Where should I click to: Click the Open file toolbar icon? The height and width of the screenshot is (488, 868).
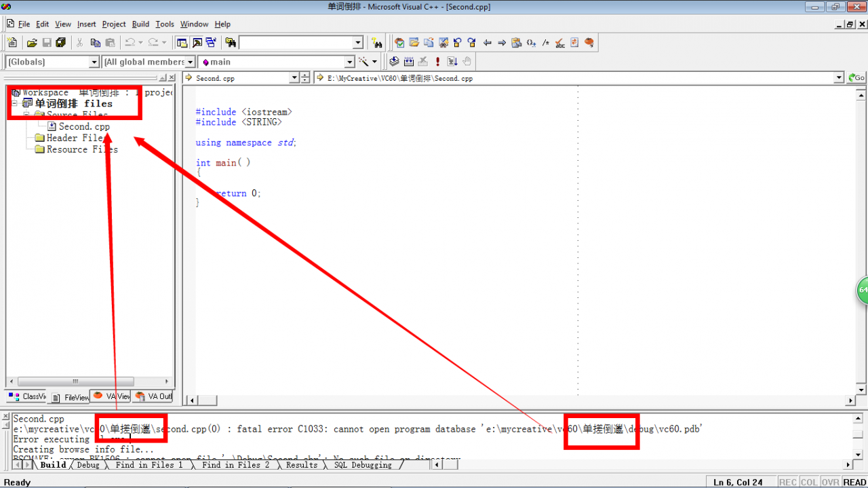tap(32, 43)
